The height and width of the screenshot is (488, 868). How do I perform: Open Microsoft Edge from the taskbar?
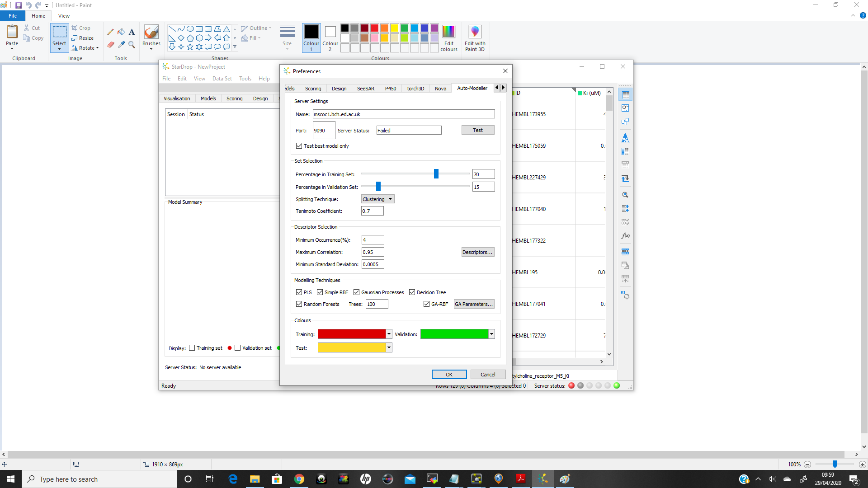click(233, 479)
